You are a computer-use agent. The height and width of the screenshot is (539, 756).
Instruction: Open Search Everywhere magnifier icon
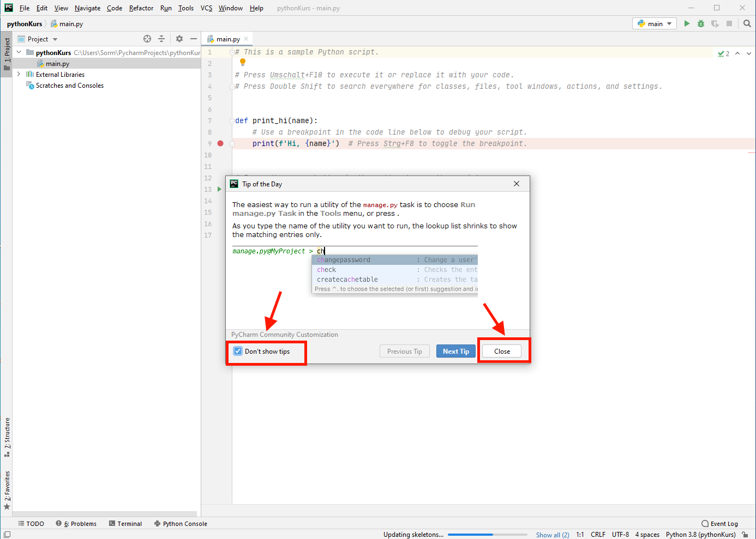tap(747, 23)
